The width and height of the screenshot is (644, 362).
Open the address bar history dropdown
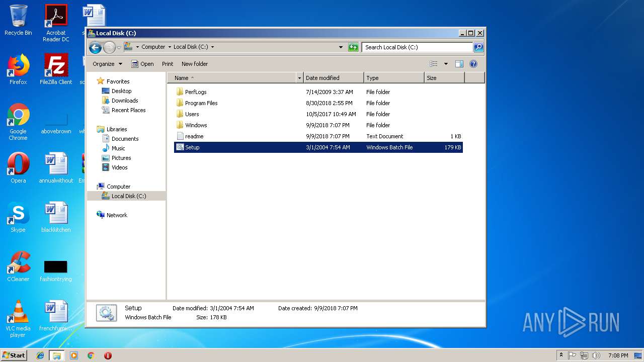point(341,47)
